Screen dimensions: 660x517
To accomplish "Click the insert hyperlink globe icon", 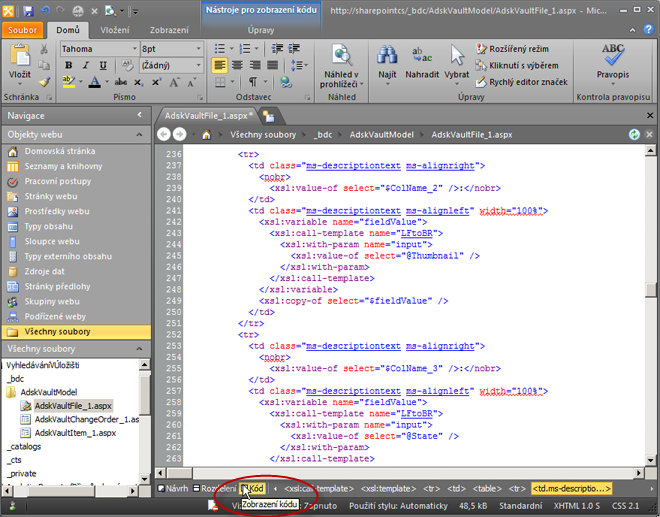I will [x=286, y=82].
